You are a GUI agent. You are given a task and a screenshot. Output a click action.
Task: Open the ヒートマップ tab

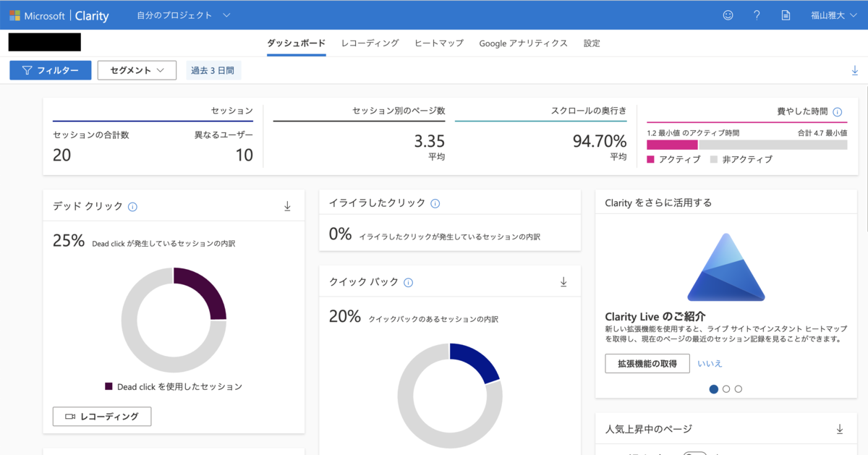point(439,43)
